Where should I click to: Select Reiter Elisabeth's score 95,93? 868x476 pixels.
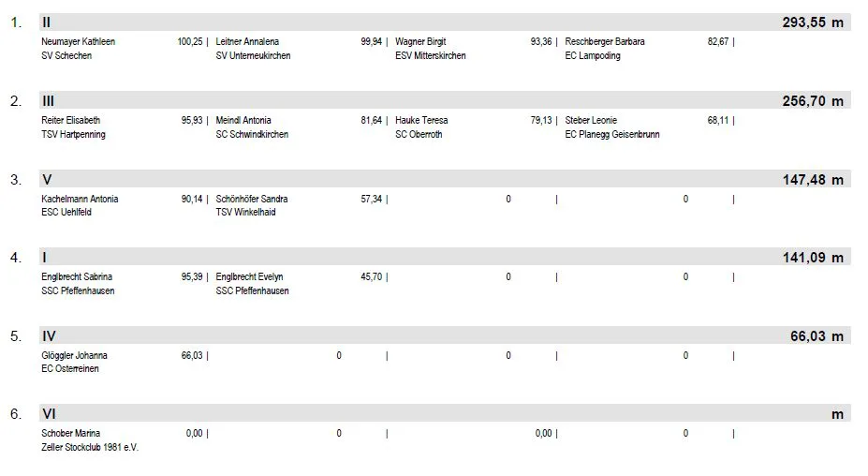192,120
